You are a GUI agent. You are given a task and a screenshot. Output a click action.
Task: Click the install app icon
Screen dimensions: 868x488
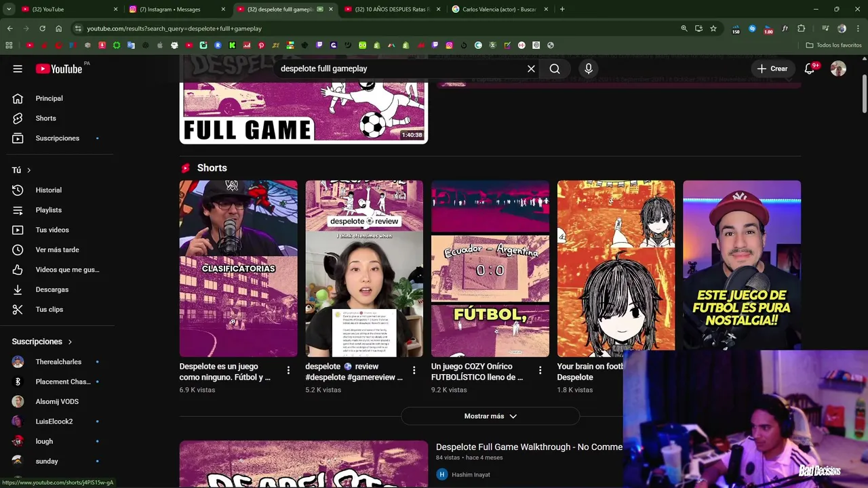698,28
